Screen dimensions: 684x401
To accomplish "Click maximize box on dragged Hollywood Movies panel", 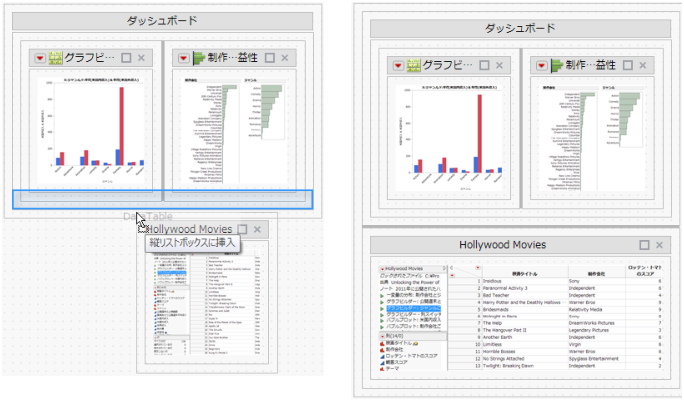I will point(242,229).
